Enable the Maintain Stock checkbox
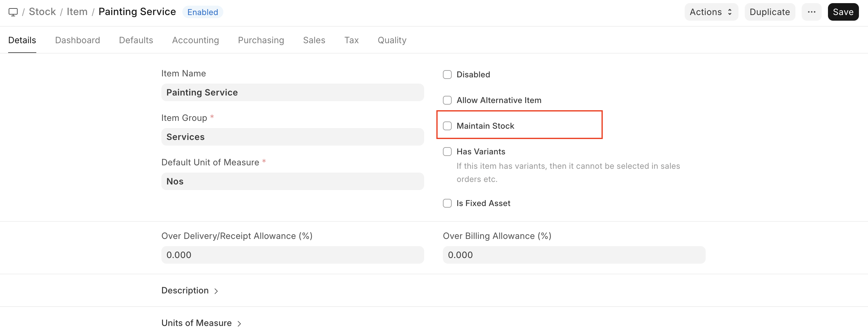Image resolution: width=868 pixels, height=336 pixels. coord(447,126)
